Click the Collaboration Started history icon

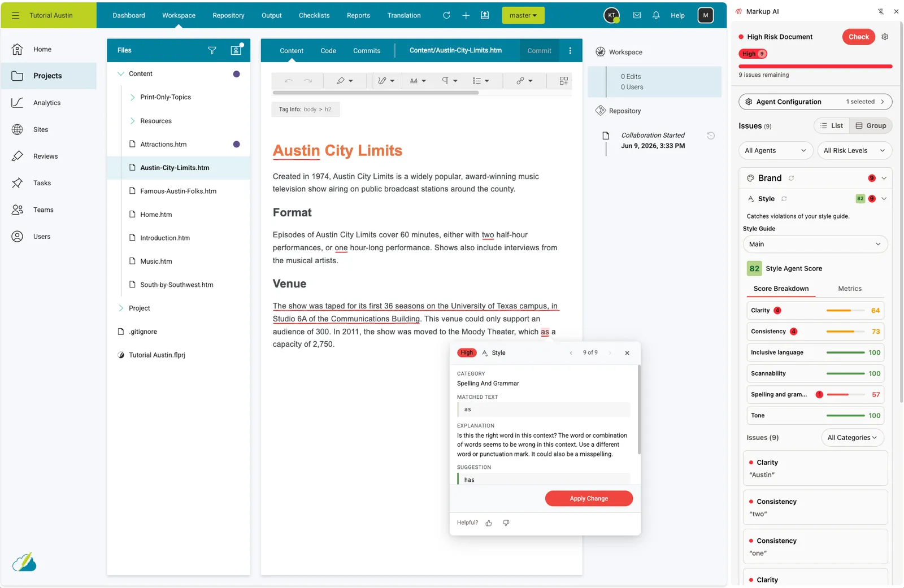pyautogui.click(x=711, y=136)
